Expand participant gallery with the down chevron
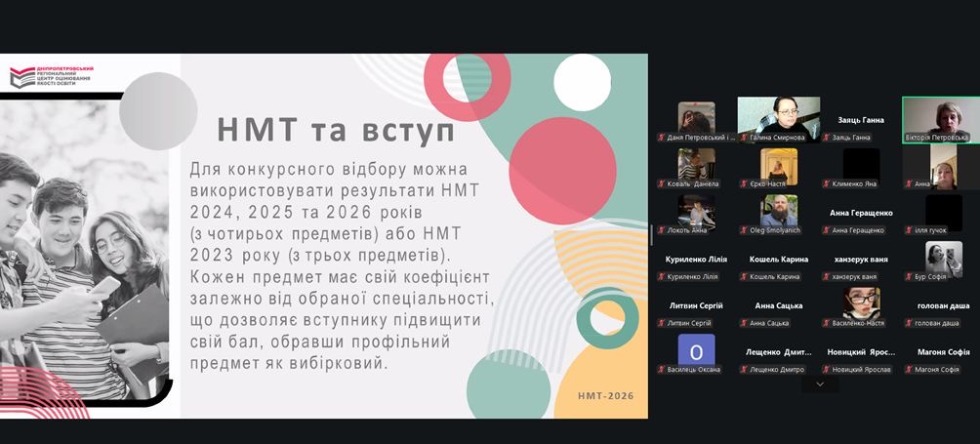Viewport: 980px width, 444px height. [820, 384]
